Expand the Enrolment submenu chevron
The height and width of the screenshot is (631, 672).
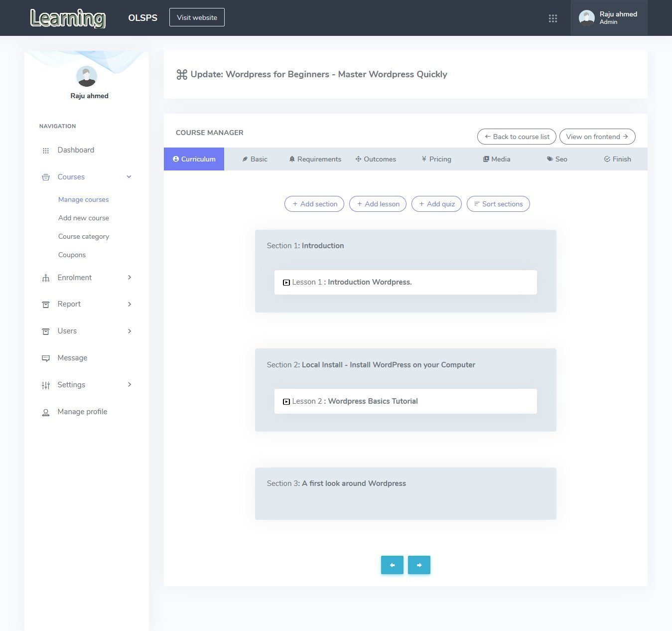pos(130,278)
